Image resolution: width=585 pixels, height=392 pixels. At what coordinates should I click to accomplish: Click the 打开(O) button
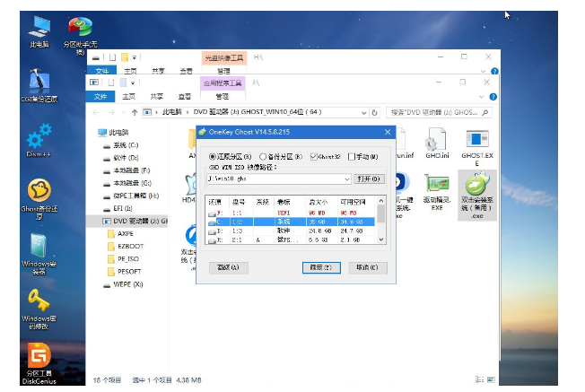[x=369, y=179]
